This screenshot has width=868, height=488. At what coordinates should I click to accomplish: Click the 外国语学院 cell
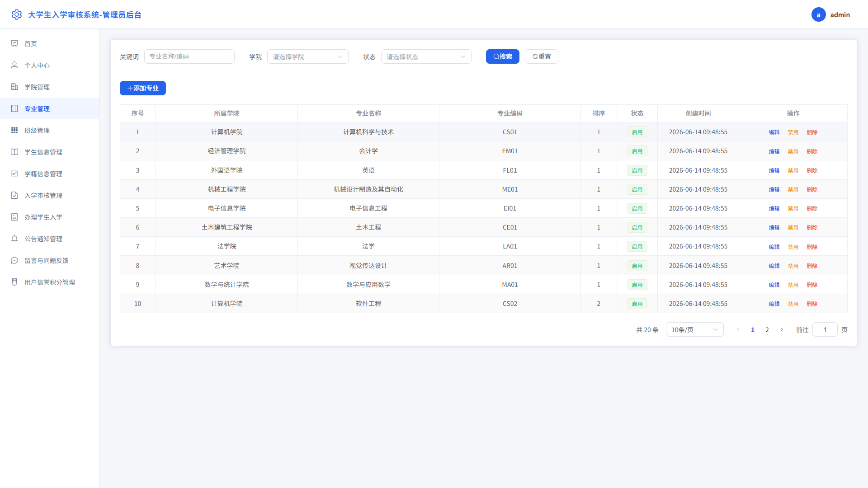226,170
